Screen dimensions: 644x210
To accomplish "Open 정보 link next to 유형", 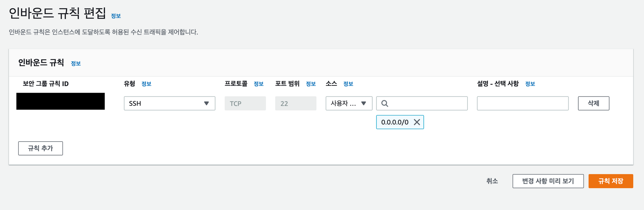I will (146, 84).
